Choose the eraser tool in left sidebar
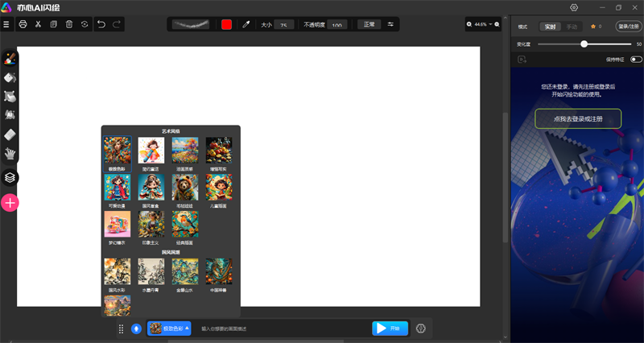Viewport: 644px width, 343px height. click(x=10, y=134)
